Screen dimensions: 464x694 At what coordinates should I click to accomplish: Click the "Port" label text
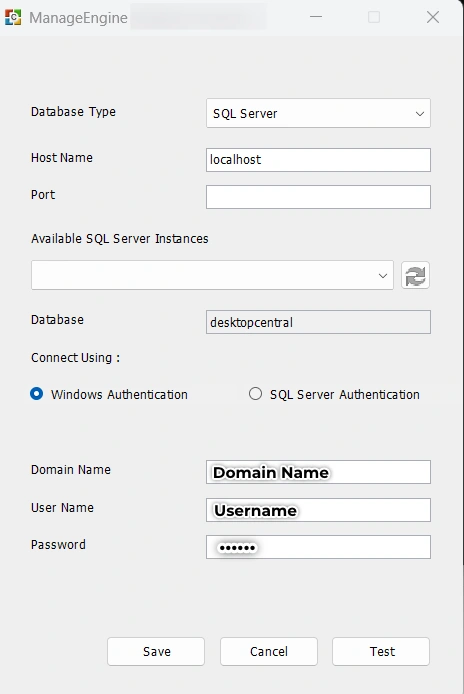click(43, 195)
